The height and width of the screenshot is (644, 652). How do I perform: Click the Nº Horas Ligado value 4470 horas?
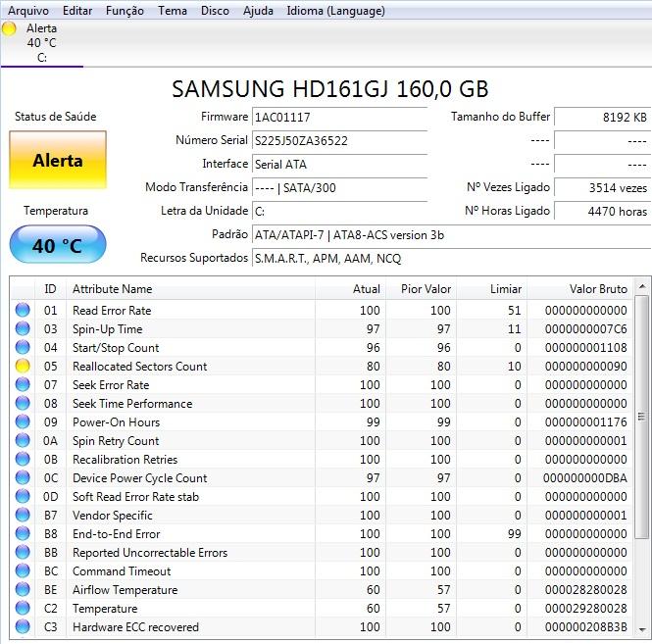click(603, 212)
